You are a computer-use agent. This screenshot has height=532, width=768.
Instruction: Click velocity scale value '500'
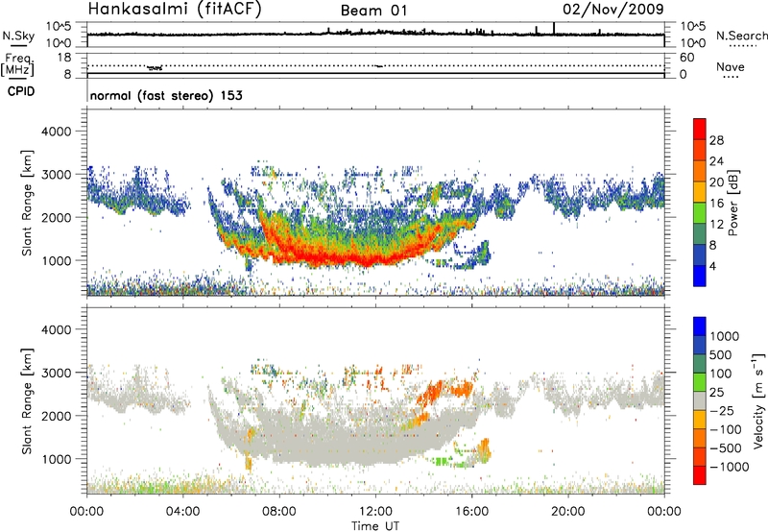tap(721, 354)
